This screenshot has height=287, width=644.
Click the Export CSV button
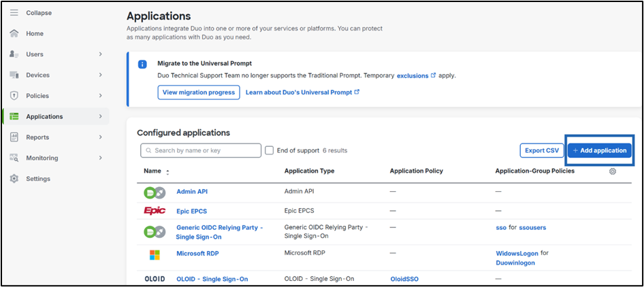point(542,151)
